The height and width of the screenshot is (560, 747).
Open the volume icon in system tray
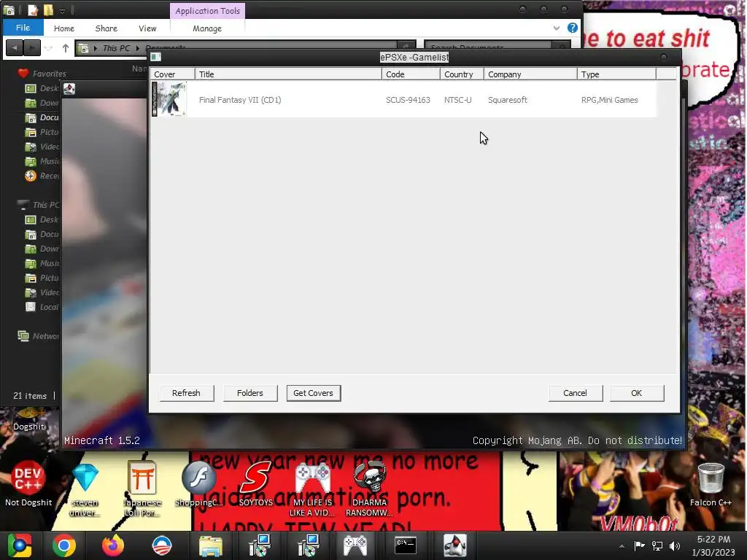pyautogui.click(x=675, y=545)
